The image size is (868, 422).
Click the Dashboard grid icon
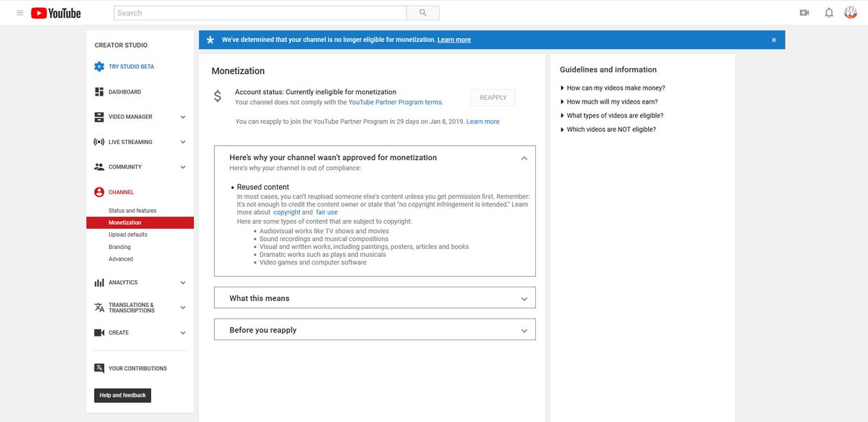(99, 92)
